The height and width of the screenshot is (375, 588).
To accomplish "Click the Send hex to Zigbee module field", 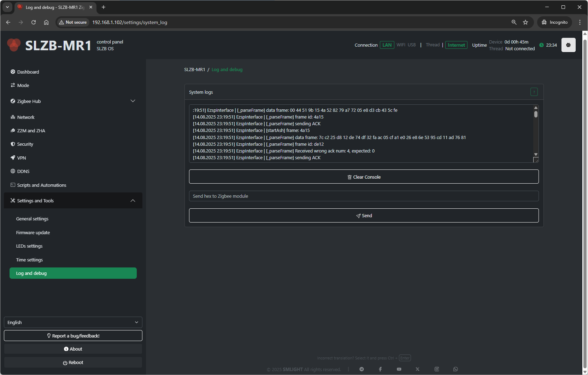I will pyautogui.click(x=364, y=196).
